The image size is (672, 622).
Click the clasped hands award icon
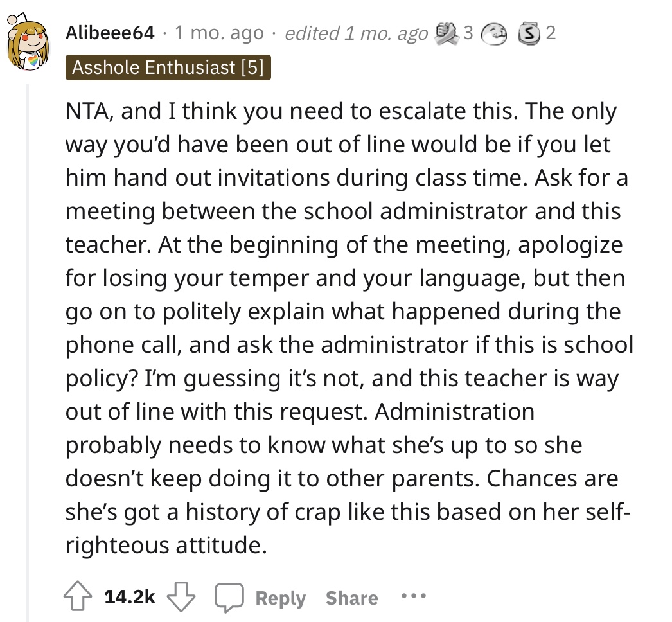447,34
